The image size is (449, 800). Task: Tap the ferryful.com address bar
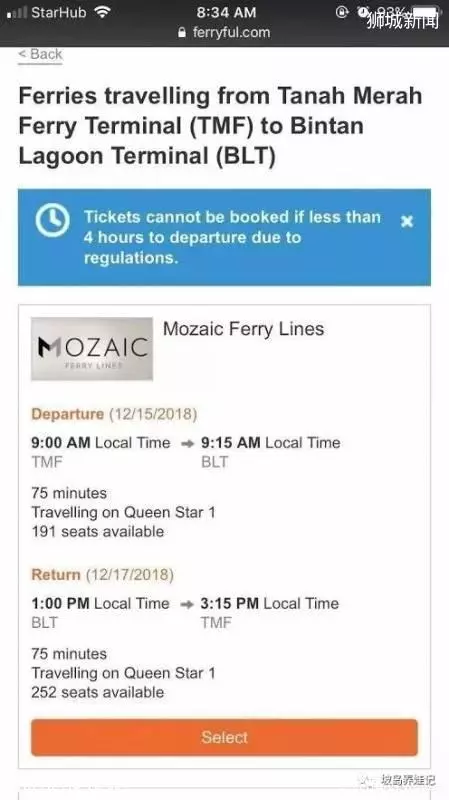pyautogui.click(x=224, y=33)
